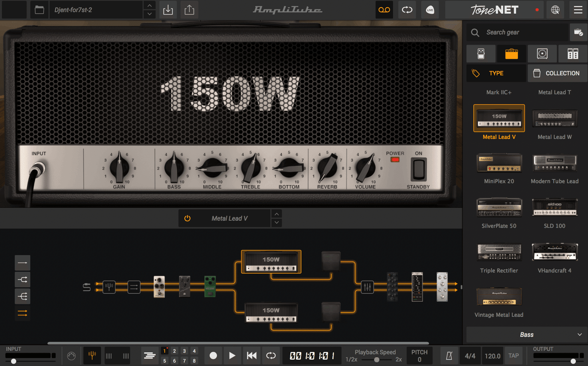The height and width of the screenshot is (366, 588).
Task: Open the hamburger menu
Action: (x=578, y=10)
